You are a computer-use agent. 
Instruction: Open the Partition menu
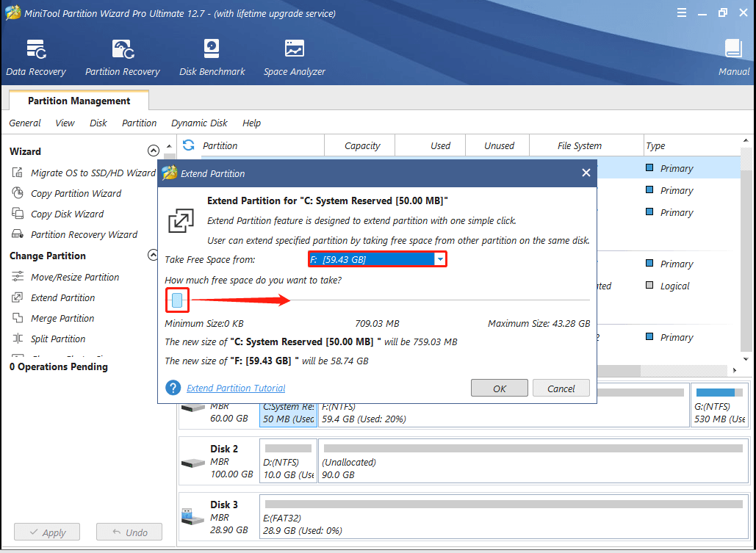pos(139,123)
